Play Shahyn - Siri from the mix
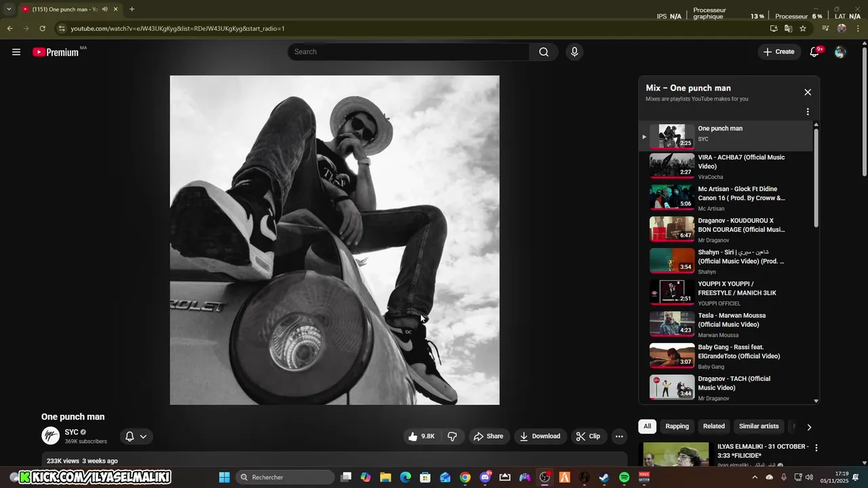The width and height of the screenshot is (868, 488). point(726,262)
